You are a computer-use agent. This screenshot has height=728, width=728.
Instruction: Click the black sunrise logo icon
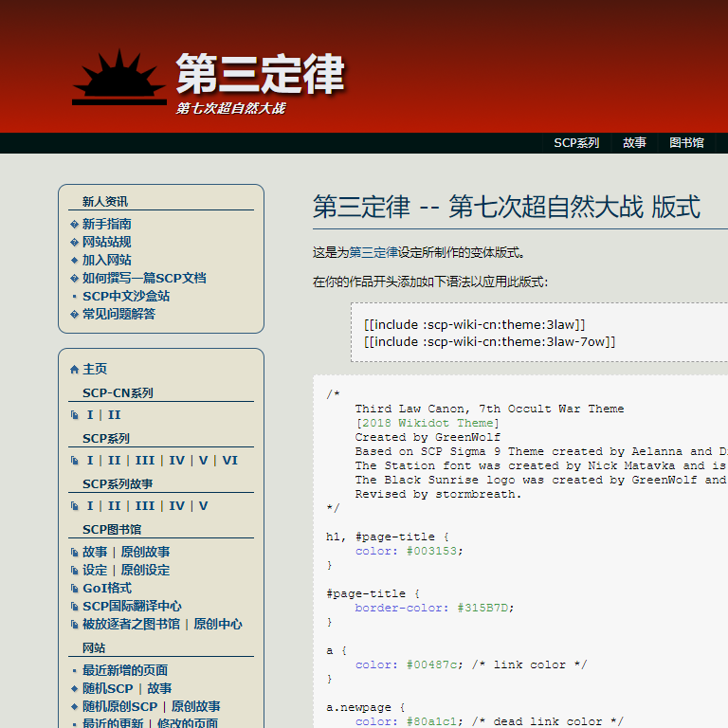tap(119, 78)
